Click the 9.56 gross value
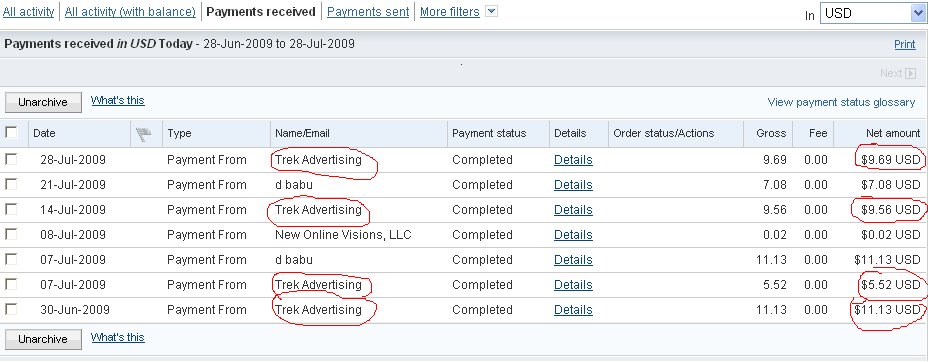Screen dimensions: 928x362 pyautogui.click(x=775, y=209)
